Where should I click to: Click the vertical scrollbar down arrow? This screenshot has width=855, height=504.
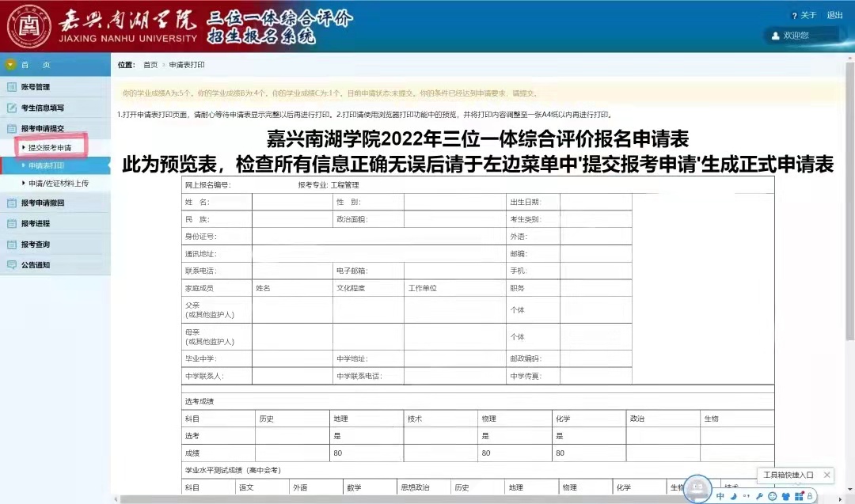pyautogui.click(x=850, y=490)
